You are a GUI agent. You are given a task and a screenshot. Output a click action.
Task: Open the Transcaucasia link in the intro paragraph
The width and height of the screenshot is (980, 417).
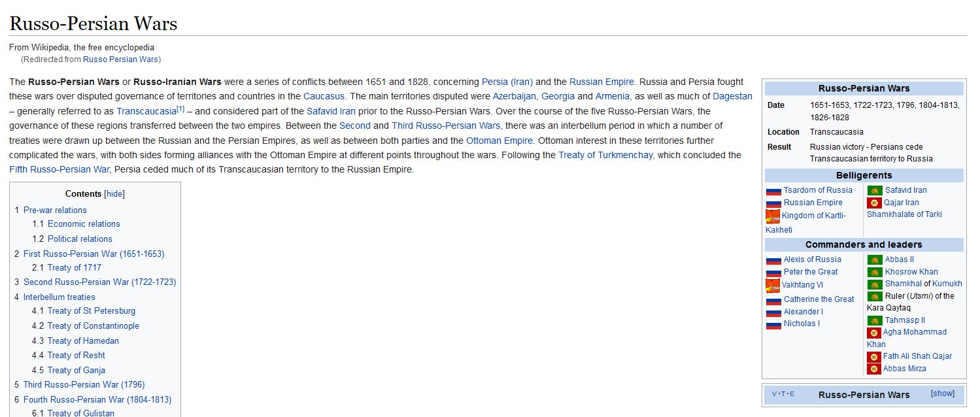tap(146, 112)
